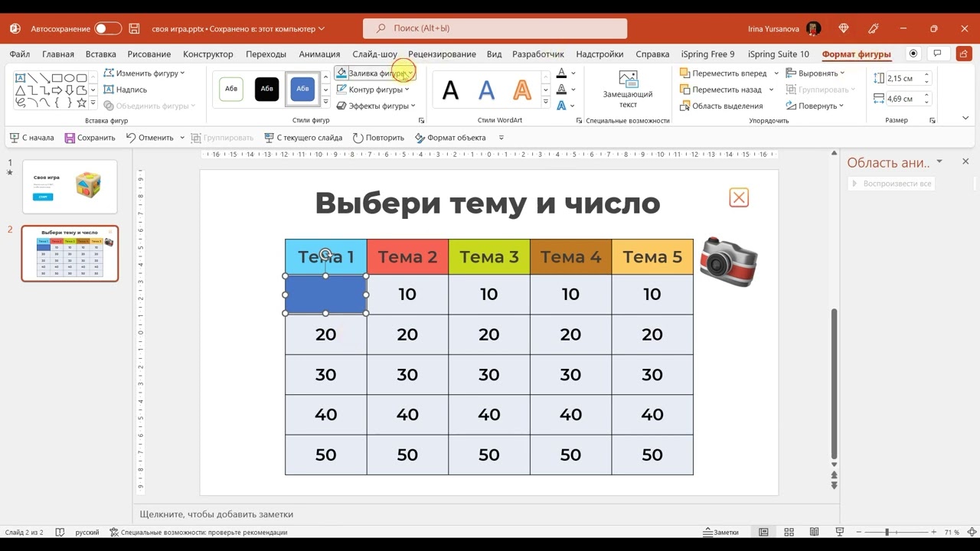The height and width of the screenshot is (551, 980).
Task: Click Play All (Воспроизвести все) button
Action: 891,184
